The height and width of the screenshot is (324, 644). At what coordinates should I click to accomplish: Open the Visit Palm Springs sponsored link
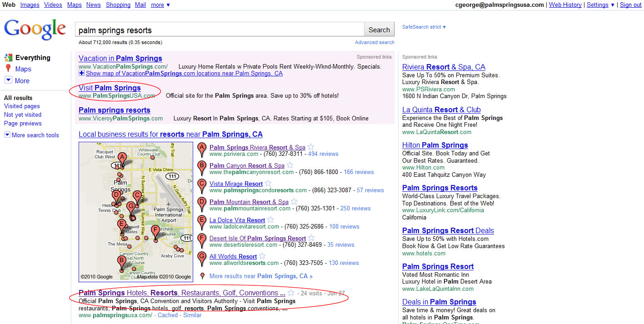pyautogui.click(x=110, y=88)
